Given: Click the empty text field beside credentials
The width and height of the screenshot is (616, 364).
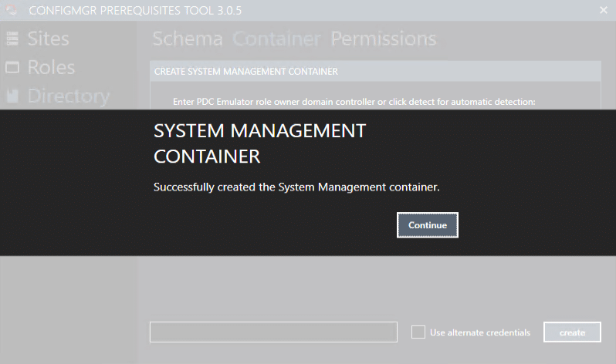Looking at the screenshot, I should (272, 332).
